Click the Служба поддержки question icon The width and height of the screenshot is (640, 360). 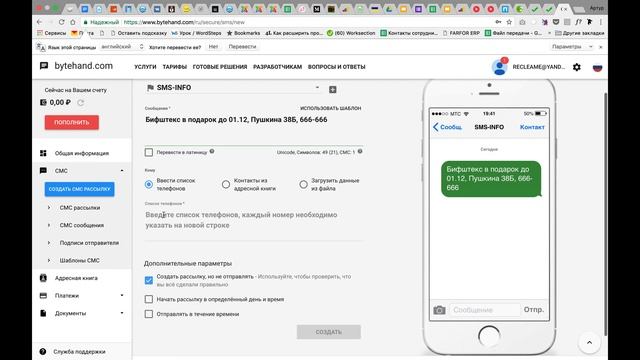[x=43, y=351]
